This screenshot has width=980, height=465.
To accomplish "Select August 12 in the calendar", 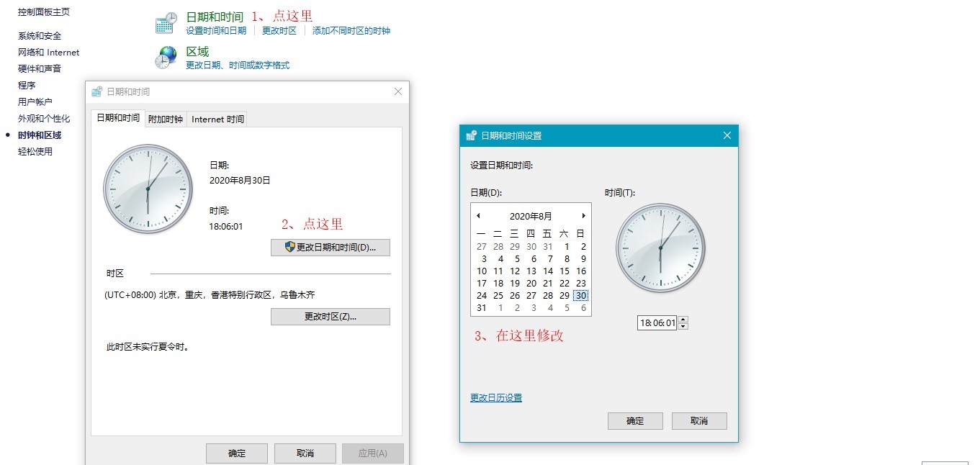I will tap(515, 271).
